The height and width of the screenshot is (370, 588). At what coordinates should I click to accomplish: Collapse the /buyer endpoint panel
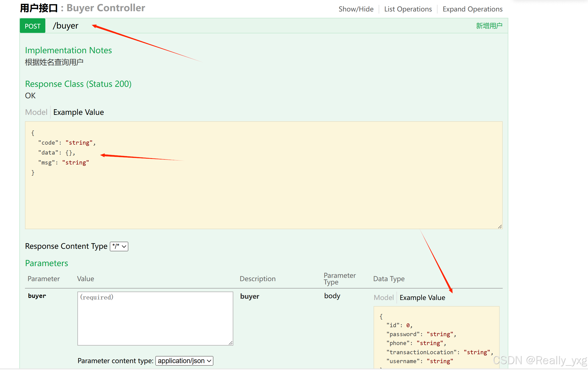(x=66, y=25)
